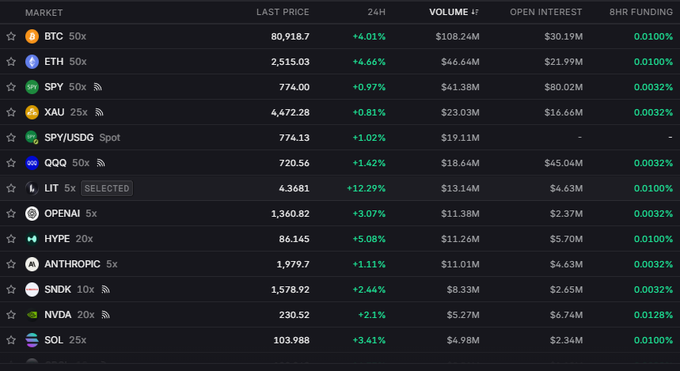Viewport: 680px width, 371px height.
Task: Click LIT 24H change +12.29%
Action: click(366, 188)
